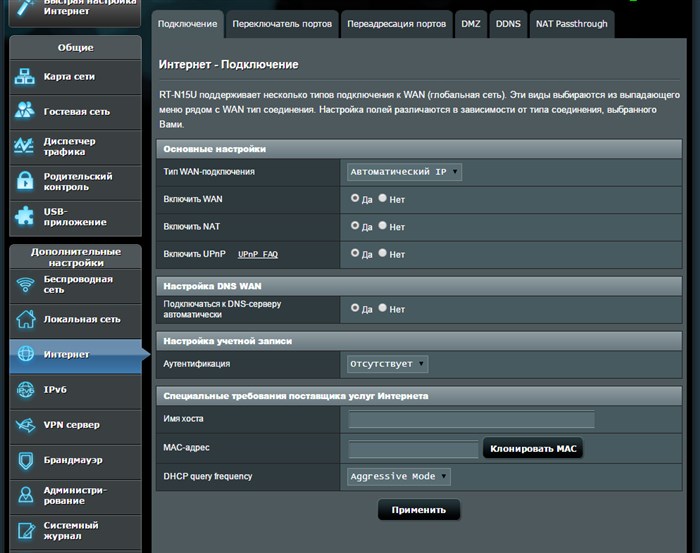This screenshot has width=700, height=553.
Task: Open the Network Map (Карта сети) icon
Action: click(25, 77)
